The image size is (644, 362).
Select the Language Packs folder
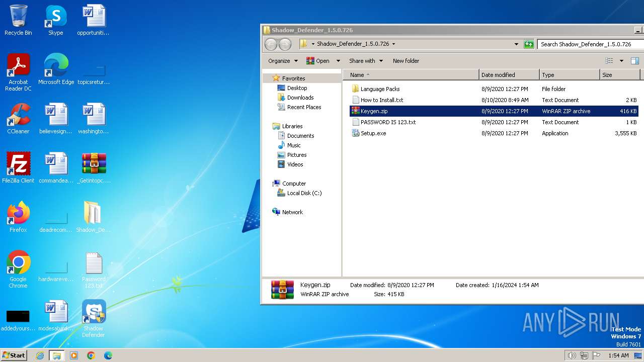[x=380, y=89]
